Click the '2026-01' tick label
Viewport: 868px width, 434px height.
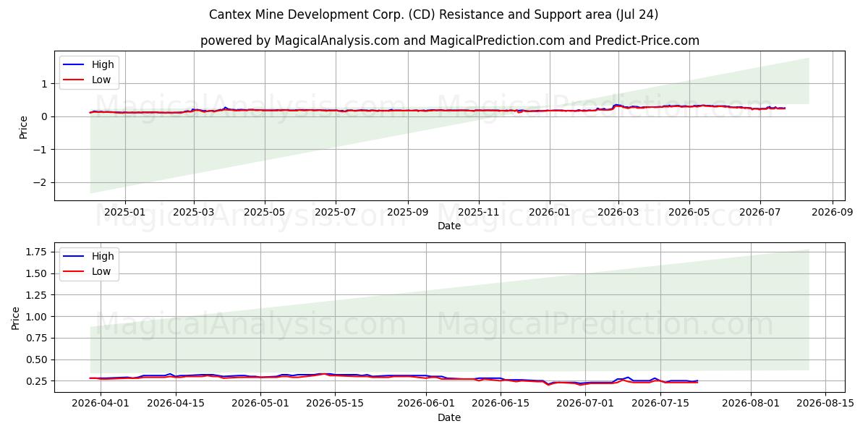pyautogui.click(x=549, y=212)
